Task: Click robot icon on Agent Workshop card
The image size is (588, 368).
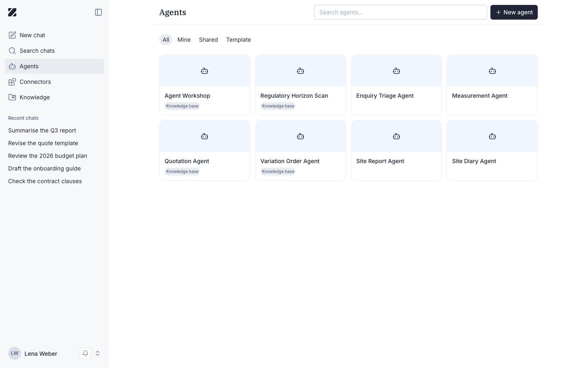Action: 205,71
